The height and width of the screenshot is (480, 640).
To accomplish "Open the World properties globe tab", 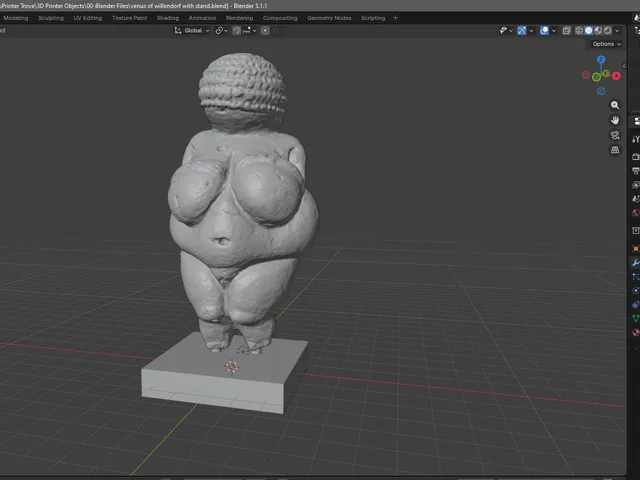I will pos(635,213).
